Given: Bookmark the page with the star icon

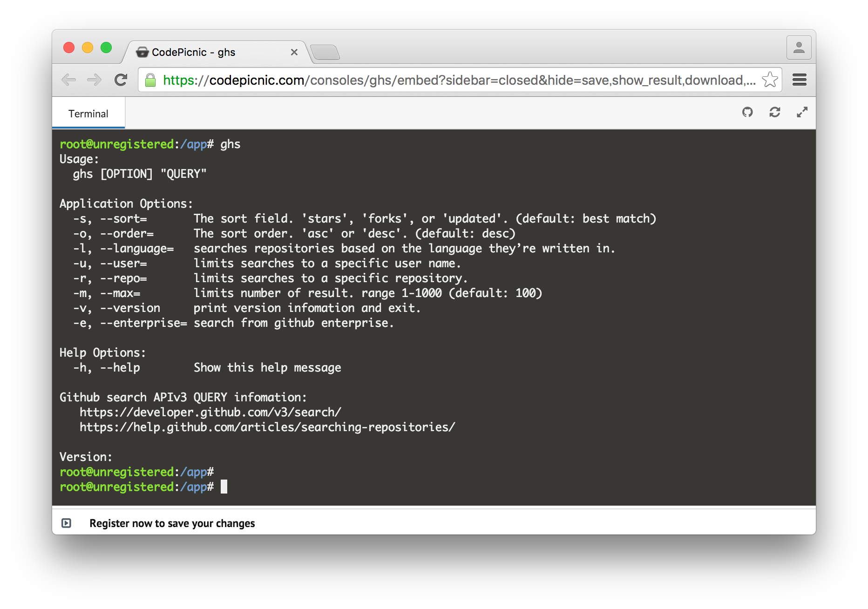Looking at the screenshot, I should [x=770, y=80].
